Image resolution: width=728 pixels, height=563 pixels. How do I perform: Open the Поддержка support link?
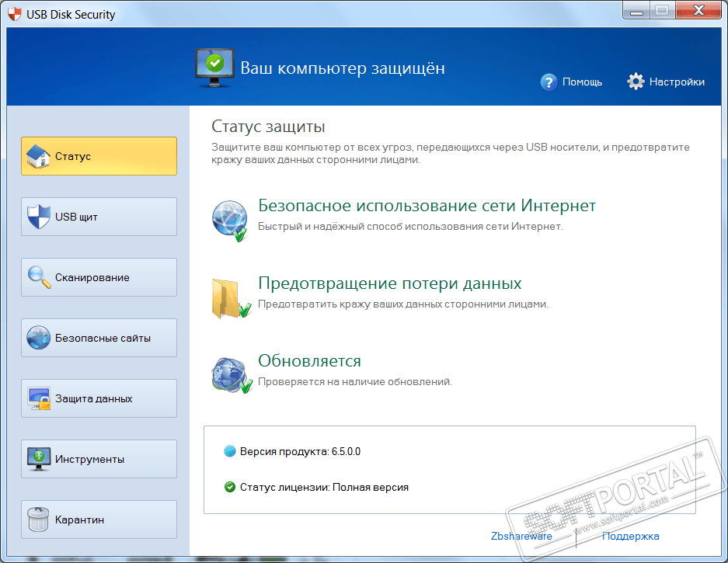(631, 536)
